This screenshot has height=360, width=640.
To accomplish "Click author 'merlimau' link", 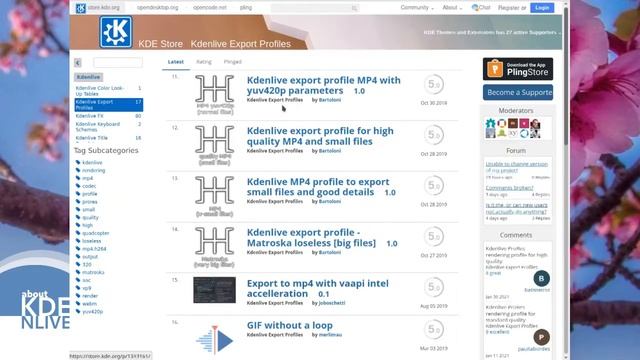I will pyautogui.click(x=330, y=335).
